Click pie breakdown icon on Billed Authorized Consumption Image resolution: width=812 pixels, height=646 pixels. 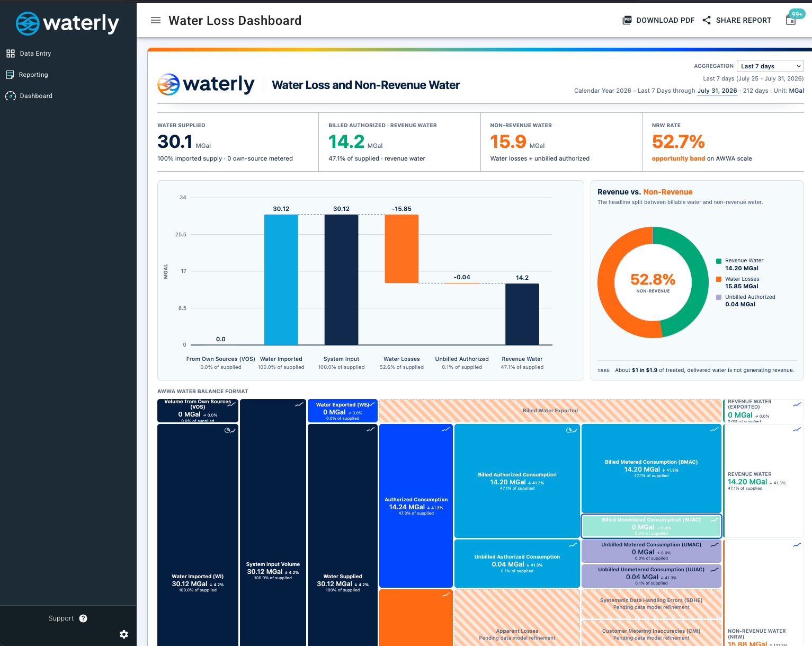569,430
